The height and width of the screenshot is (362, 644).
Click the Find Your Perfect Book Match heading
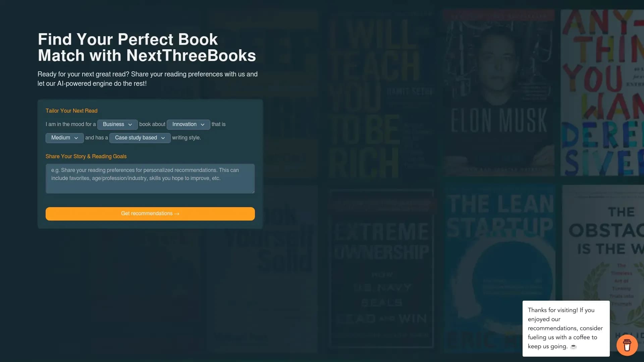click(147, 47)
